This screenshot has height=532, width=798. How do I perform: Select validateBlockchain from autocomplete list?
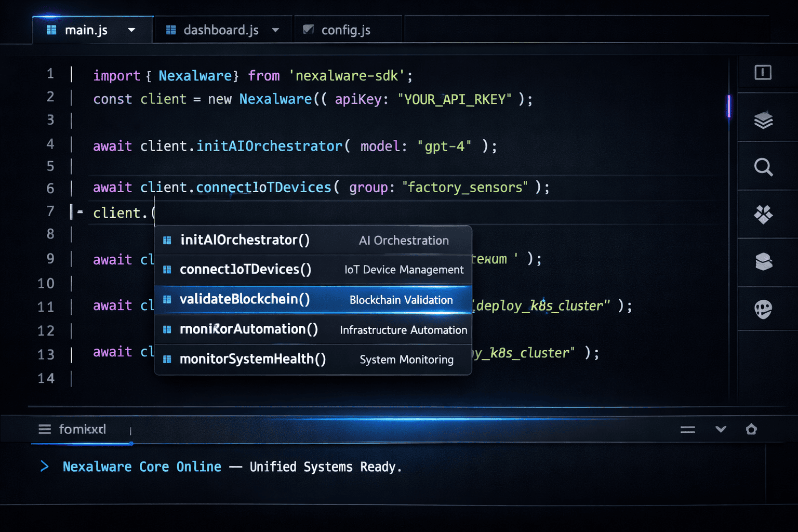click(312, 300)
